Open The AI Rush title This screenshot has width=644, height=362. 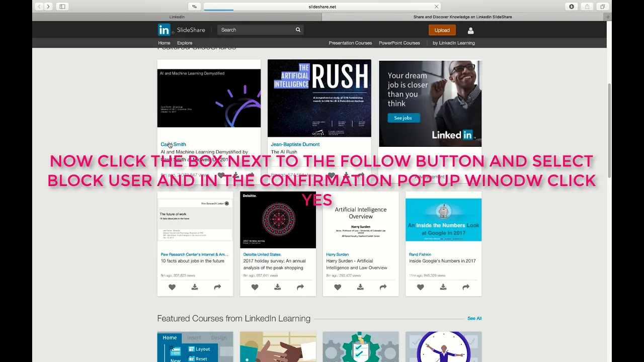pyautogui.click(x=284, y=152)
